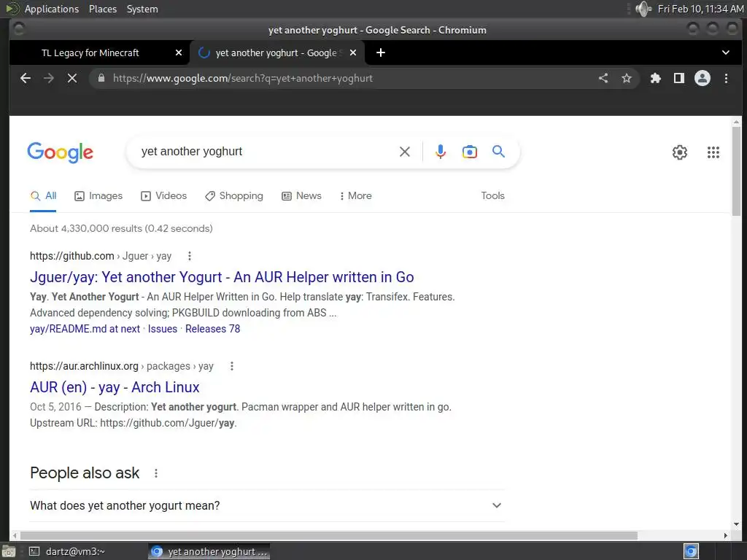Open options for github.com result
747x560 pixels.
pyautogui.click(x=190, y=256)
